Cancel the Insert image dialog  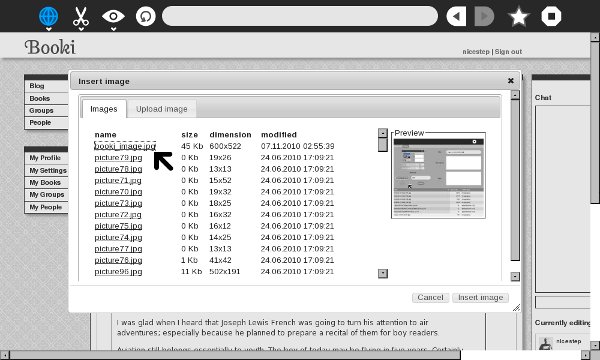430,297
